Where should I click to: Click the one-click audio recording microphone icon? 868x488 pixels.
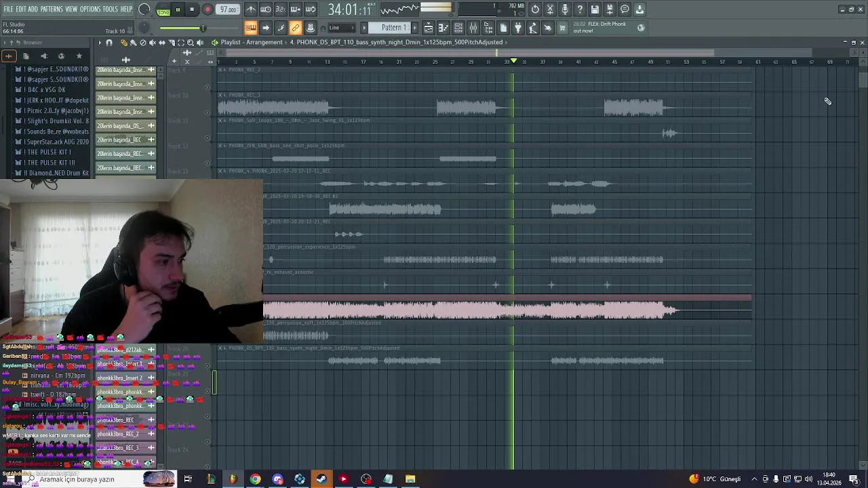click(x=565, y=9)
